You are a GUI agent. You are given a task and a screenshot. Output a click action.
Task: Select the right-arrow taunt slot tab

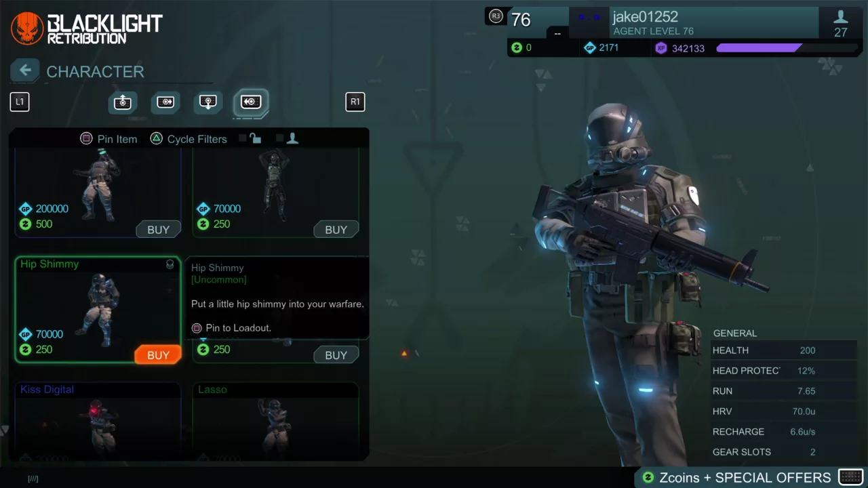pyautogui.click(x=165, y=102)
